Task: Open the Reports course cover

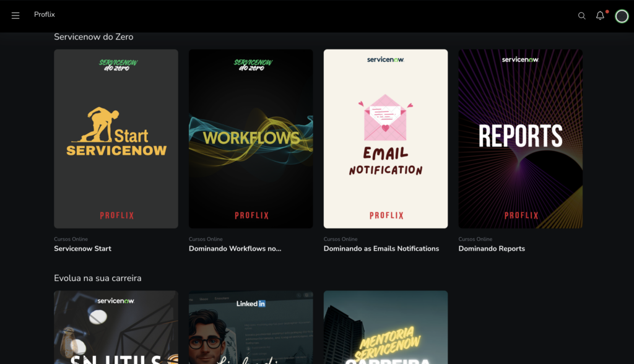Action: coord(520,139)
